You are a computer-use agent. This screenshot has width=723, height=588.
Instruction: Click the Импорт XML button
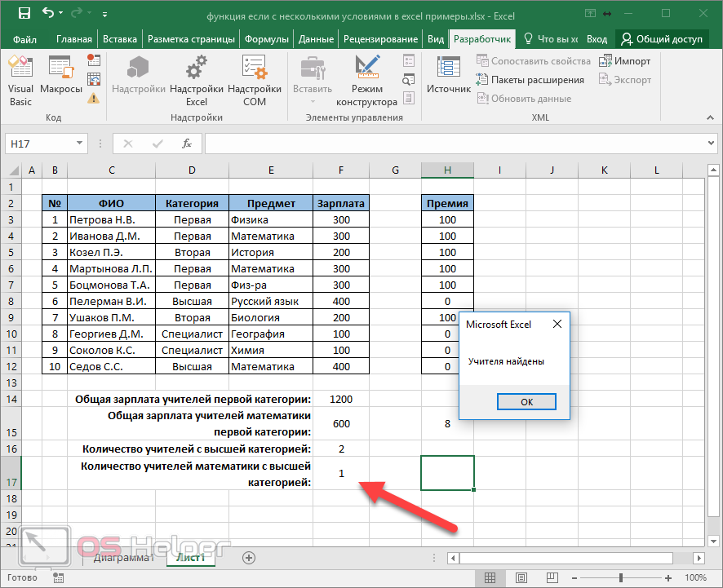(x=625, y=61)
